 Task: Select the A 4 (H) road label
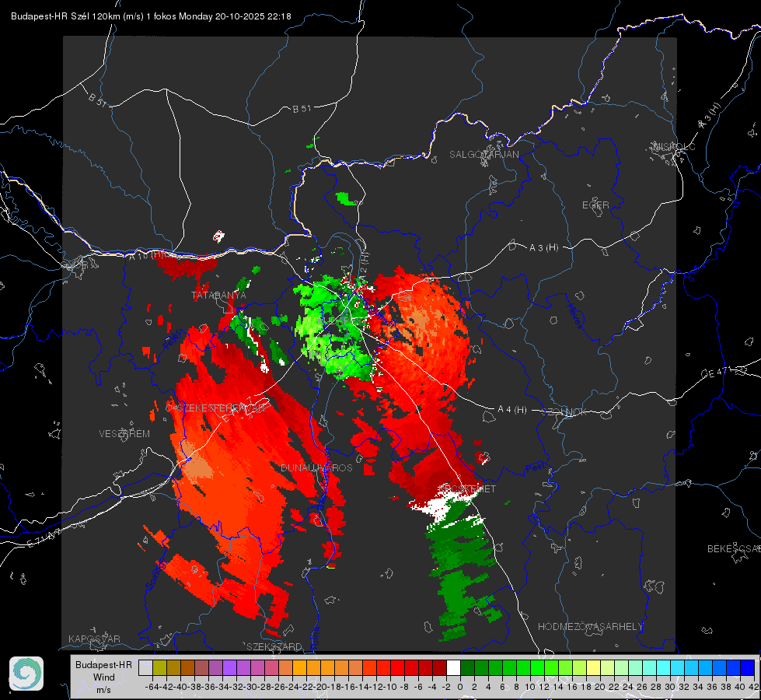click(512, 410)
